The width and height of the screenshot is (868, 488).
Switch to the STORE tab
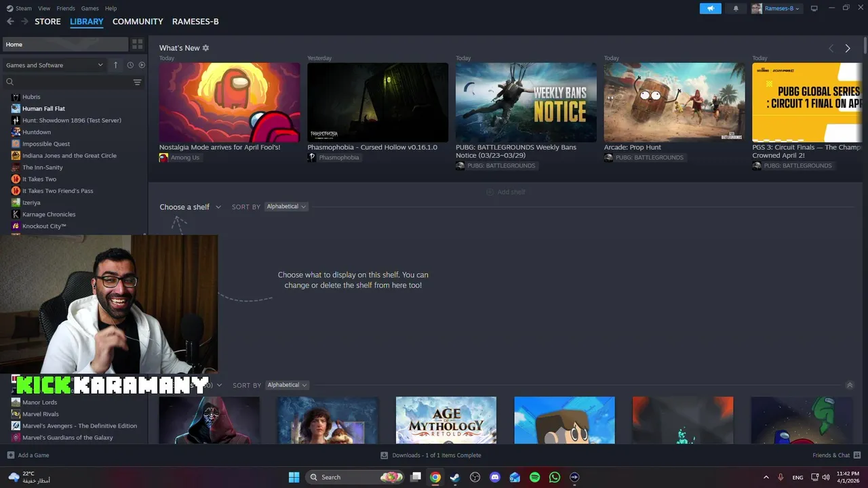pos(47,22)
